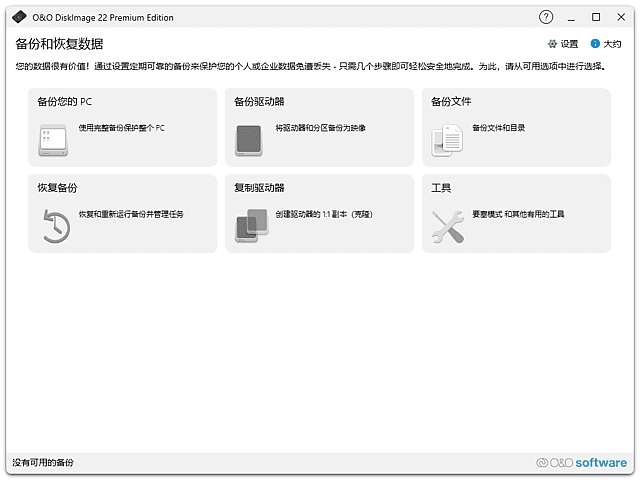Open the 工具 tile

[x=516, y=213]
